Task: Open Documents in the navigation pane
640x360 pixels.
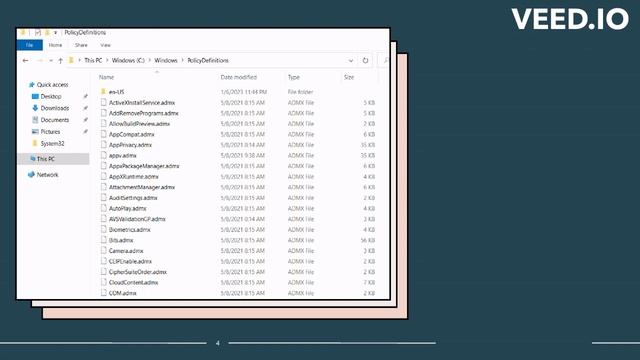Action: click(x=55, y=120)
